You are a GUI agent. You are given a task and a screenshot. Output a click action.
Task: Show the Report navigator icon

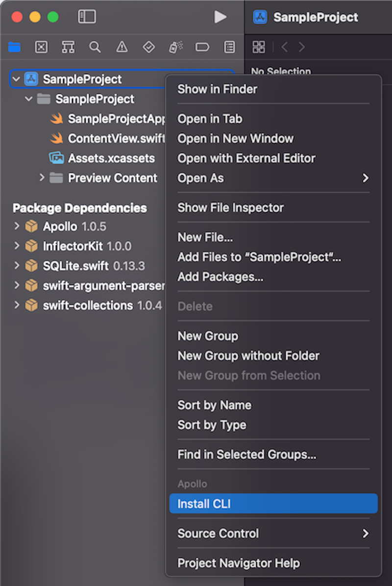tap(229, 47)
